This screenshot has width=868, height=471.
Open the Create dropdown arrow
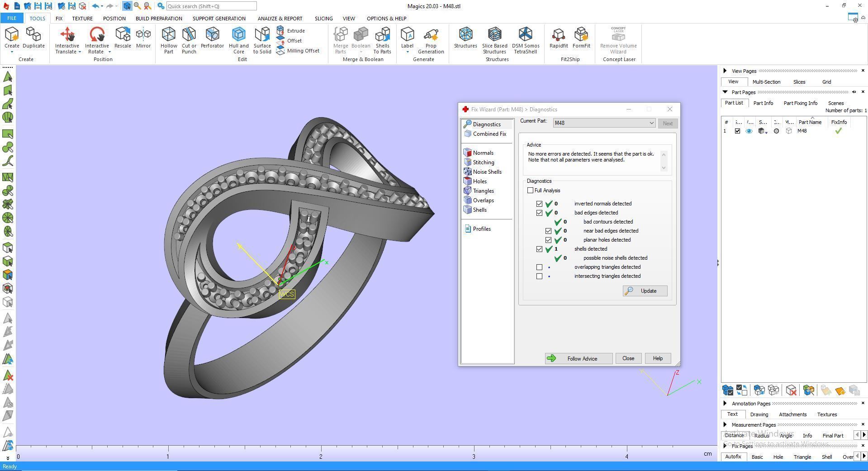[x=12, y=52]
